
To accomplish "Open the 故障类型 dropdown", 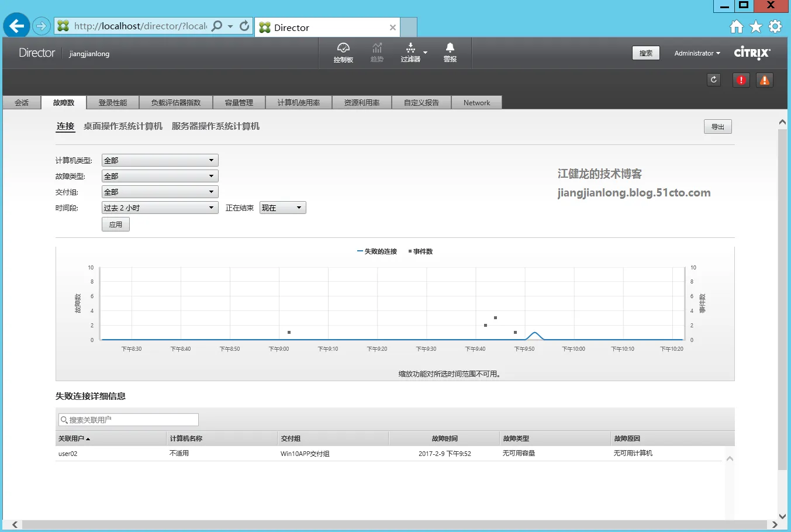I will pyautogui.click(x=160, y=176).
